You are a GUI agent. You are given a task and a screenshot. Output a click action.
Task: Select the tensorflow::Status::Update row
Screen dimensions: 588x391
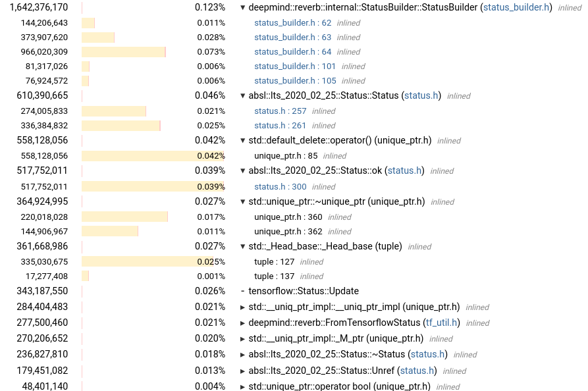(303, 291)
